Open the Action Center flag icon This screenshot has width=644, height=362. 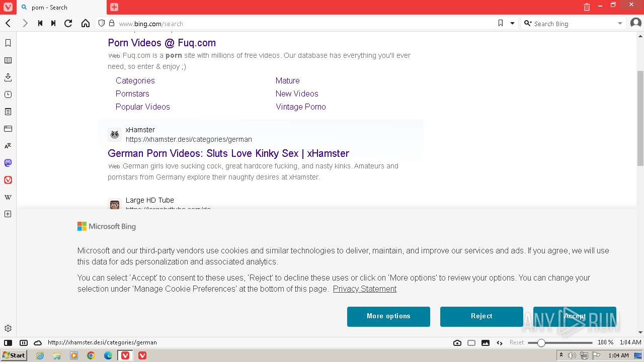tap(597, 355)
